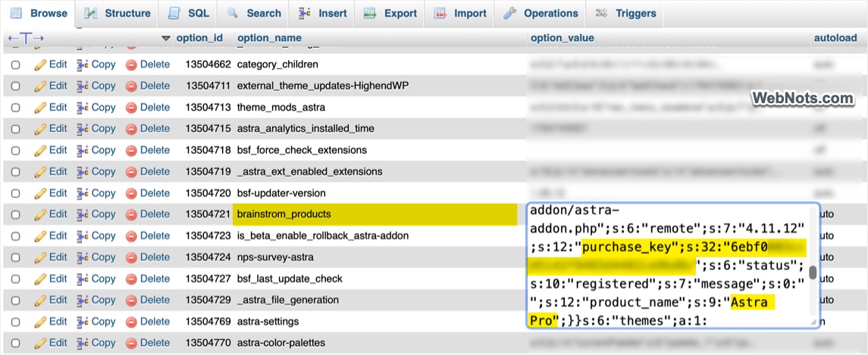Sort by autoload column header
The width and height of the screenshot is (868, 355).
pyautogui.click(x=835, y=38)
